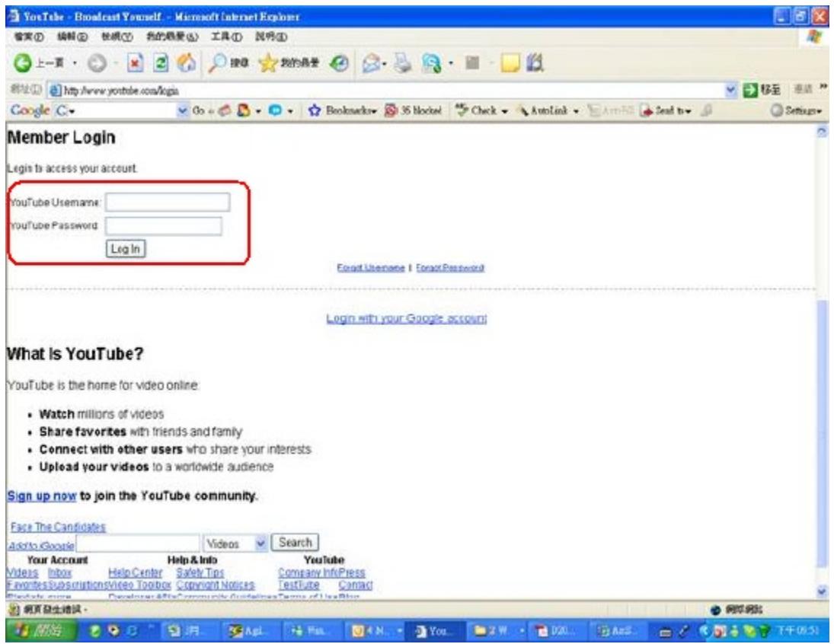Print the page using printer icon
The image size is (834, 644).
point(403,63)
